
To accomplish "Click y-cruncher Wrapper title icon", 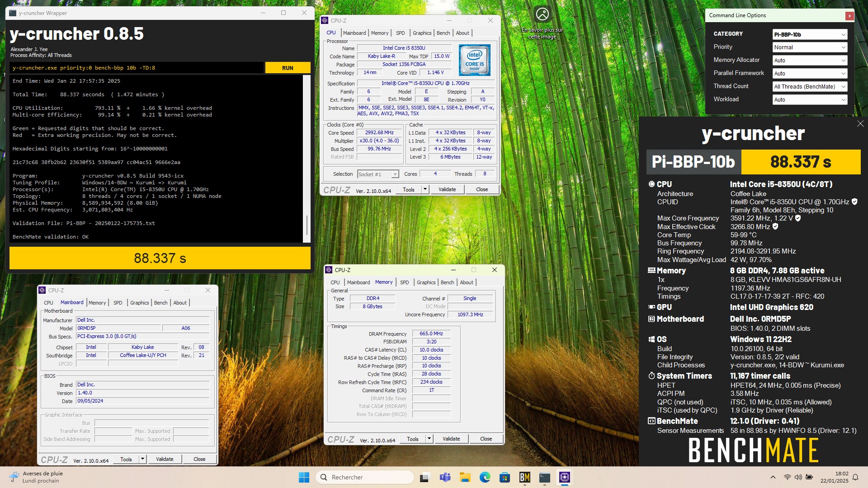I will coord(13,13).
